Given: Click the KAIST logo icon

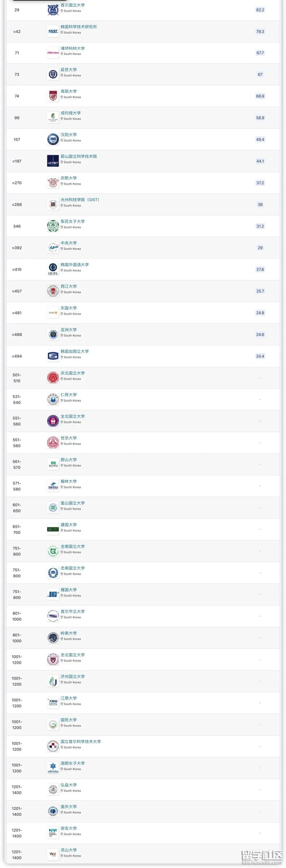Looking at the screenshot, I should (53, 31).
